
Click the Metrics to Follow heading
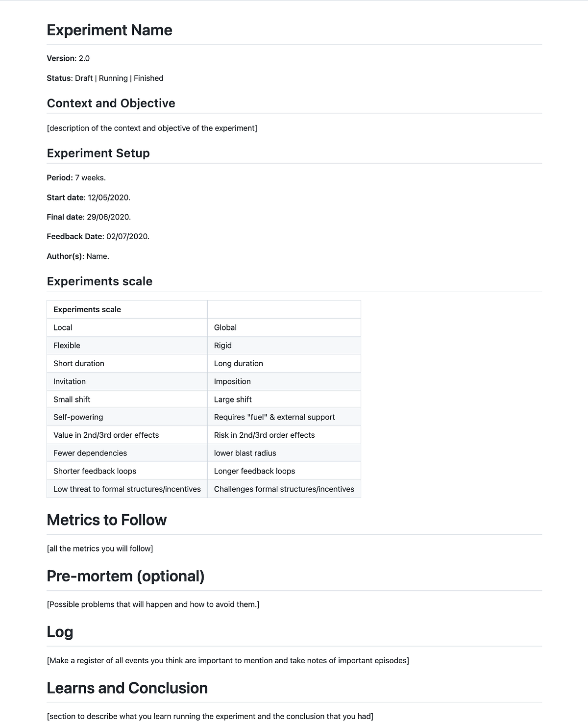click(107, 520)
